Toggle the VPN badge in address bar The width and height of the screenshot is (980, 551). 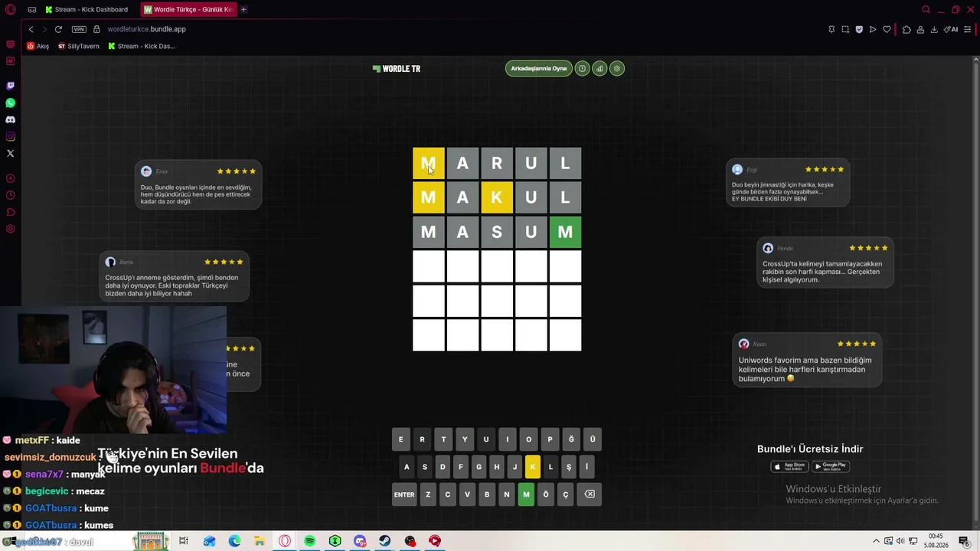click(x=79, y=29)
